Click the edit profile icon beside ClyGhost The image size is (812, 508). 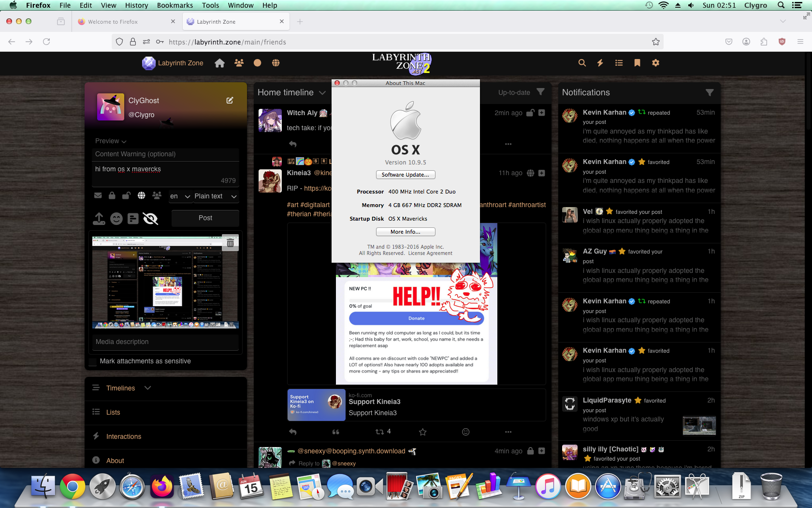click(x=230, y=100)
